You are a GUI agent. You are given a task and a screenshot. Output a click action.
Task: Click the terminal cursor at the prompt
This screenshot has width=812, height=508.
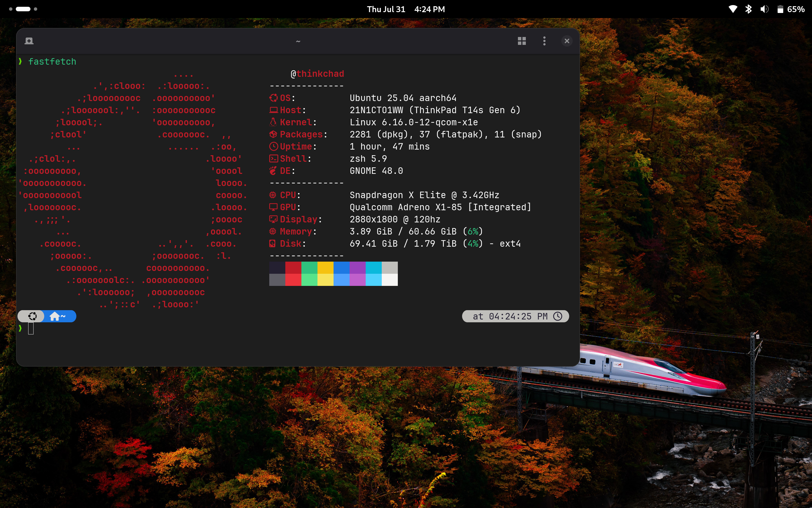click(31, 328)
